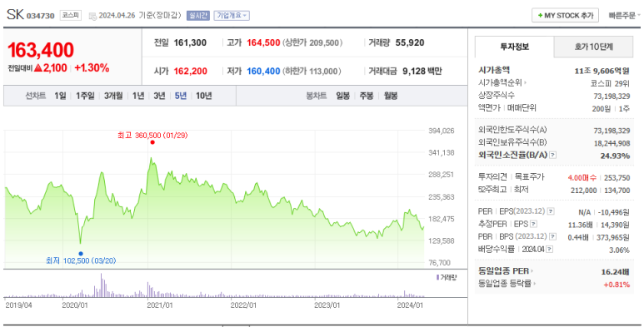Screen dimensions: 644x327
Task: Click 거래대금 value 9,128 백만
Action: (x=422, y=71)
